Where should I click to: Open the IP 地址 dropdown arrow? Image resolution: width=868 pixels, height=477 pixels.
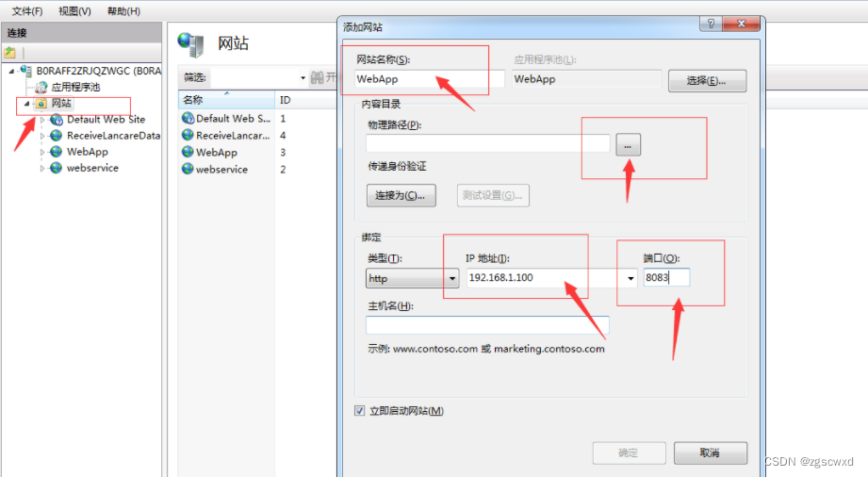click(x=631, y=278)
